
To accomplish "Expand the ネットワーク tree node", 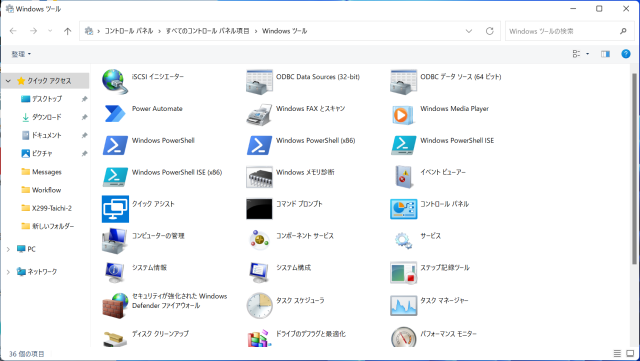I will [8, 272].
